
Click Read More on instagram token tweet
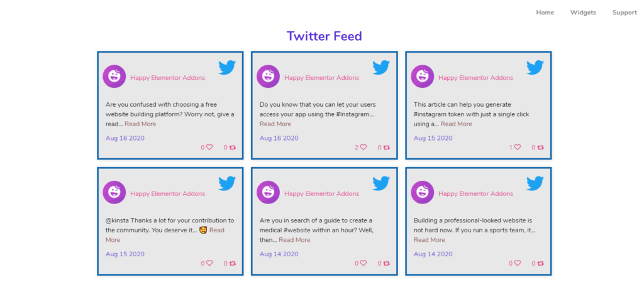[457, 124]
